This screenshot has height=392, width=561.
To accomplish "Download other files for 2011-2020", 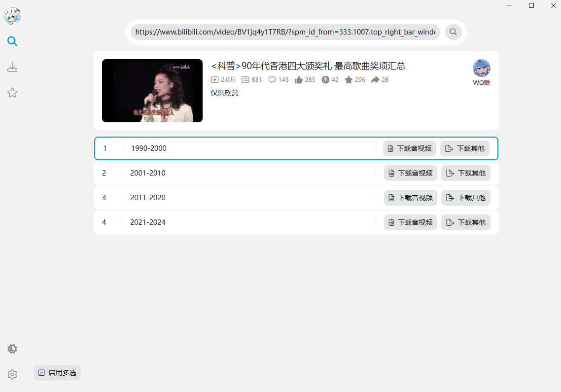I will pos(465,198).
